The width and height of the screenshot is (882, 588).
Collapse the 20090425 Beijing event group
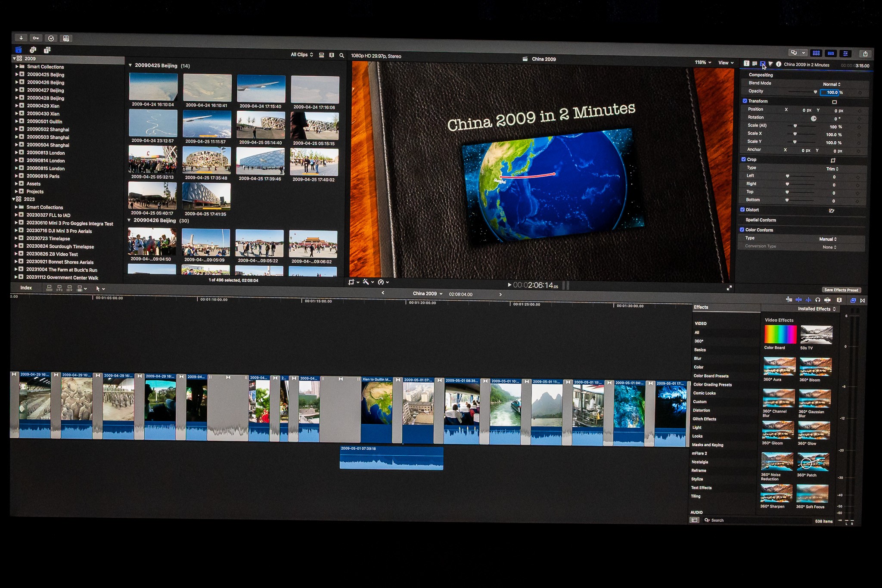click(130, 65)
